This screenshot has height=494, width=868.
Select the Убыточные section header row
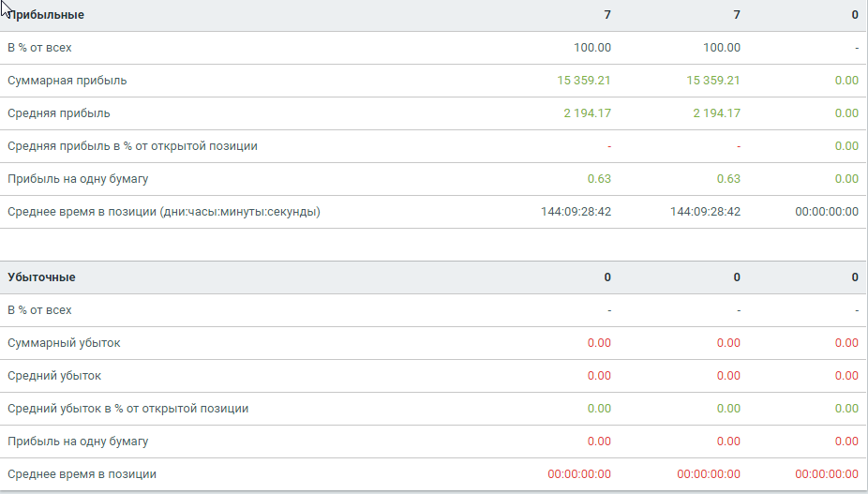[x=433, y=277]
